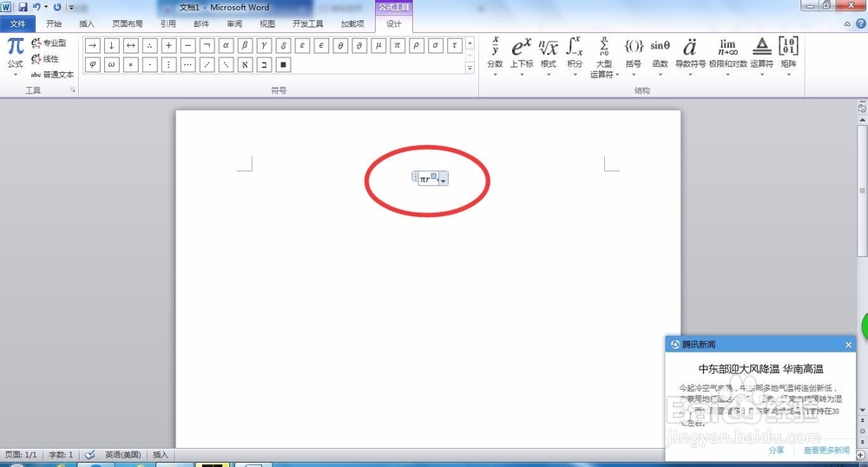Open the 文件 File tab
Screen dimensions: 868x467
tap(17, 23)
